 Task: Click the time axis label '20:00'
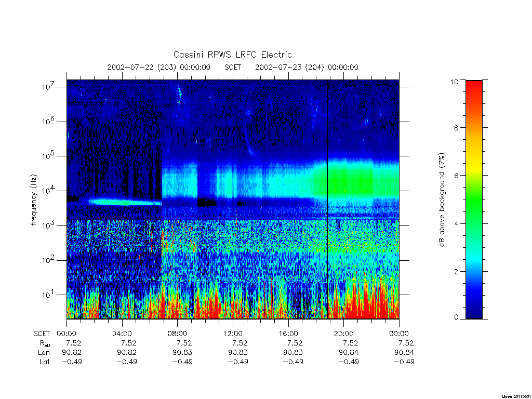pos(344,334)
